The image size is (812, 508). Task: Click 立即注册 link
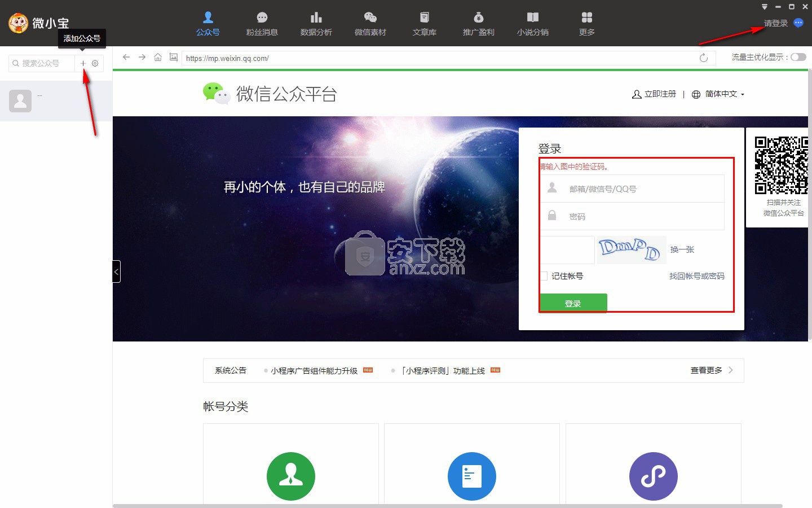coord(654,94)
